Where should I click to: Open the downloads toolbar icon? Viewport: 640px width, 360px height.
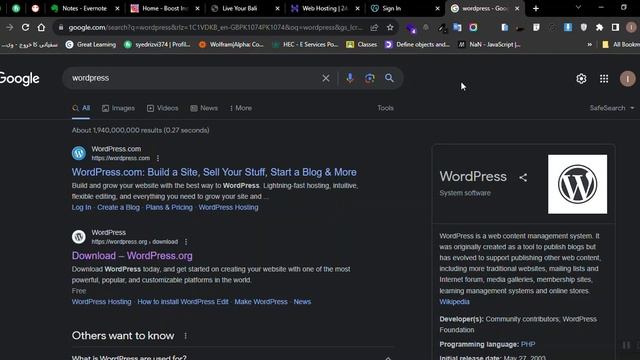pos(568,27)
